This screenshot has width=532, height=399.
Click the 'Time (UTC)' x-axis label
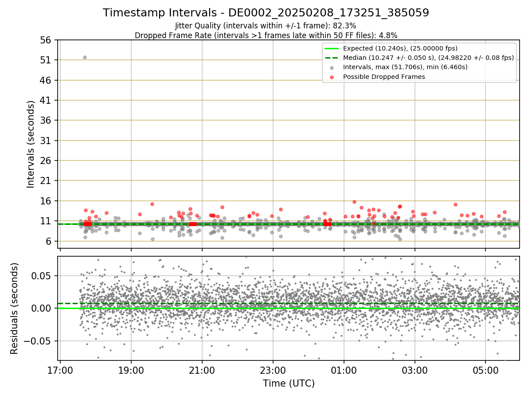click(289, 383)
